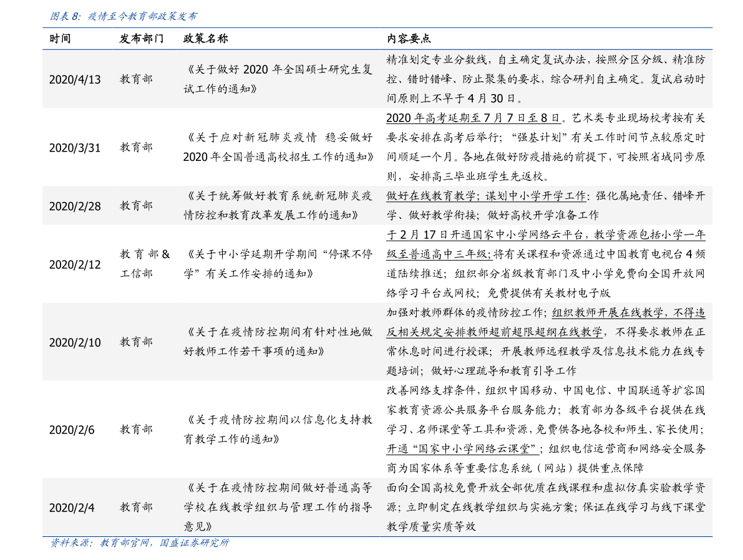Screen dimensions: 743x560
Task: Click the source note '资料来源：教育部官网，国盛证券研究所'
Action: pos(140,543)
